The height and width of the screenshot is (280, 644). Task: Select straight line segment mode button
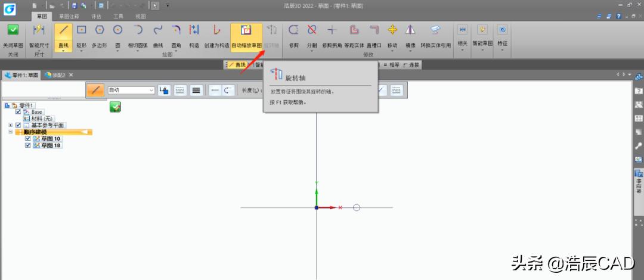[x=215, y=91]
